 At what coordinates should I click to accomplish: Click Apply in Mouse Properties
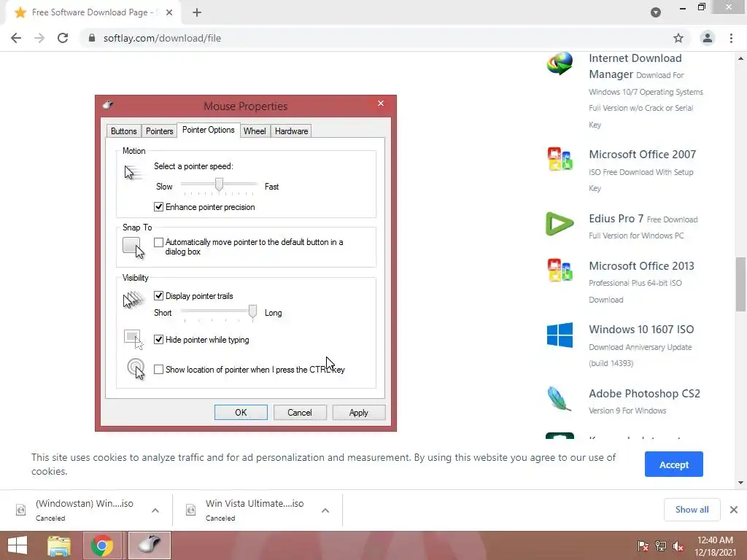(359, 413)
